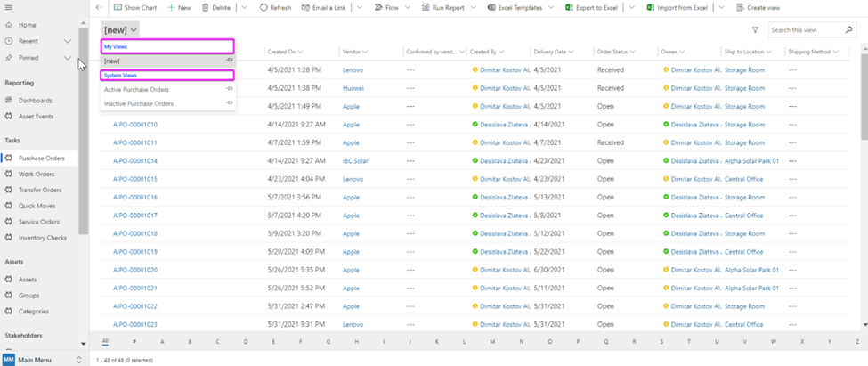Click Refresh in the command bar

[275, 7]
